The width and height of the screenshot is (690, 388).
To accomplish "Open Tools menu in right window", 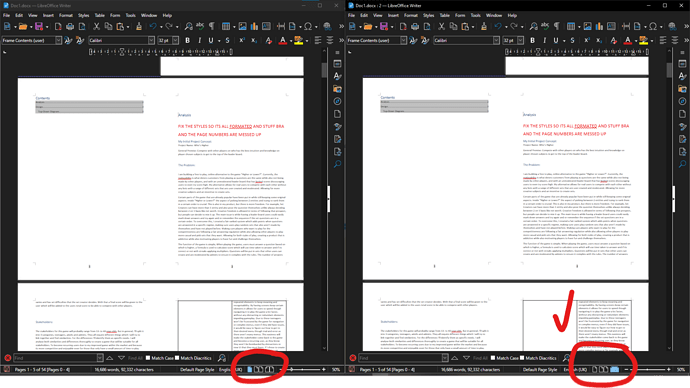I will coord(475,15).
